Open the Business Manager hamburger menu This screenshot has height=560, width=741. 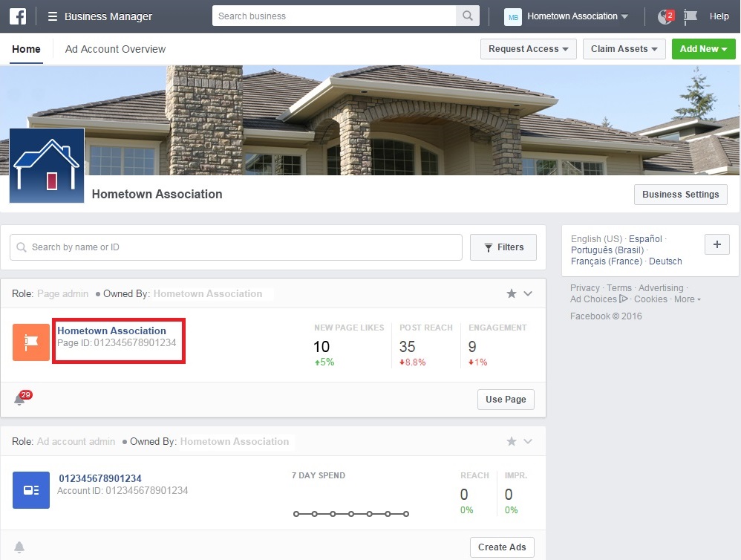point(53,16)
